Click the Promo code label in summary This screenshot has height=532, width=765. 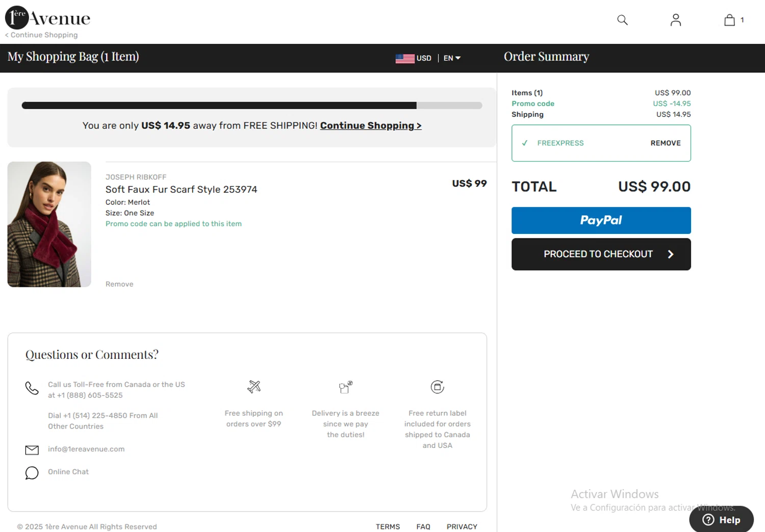click(x=533, y=103)
